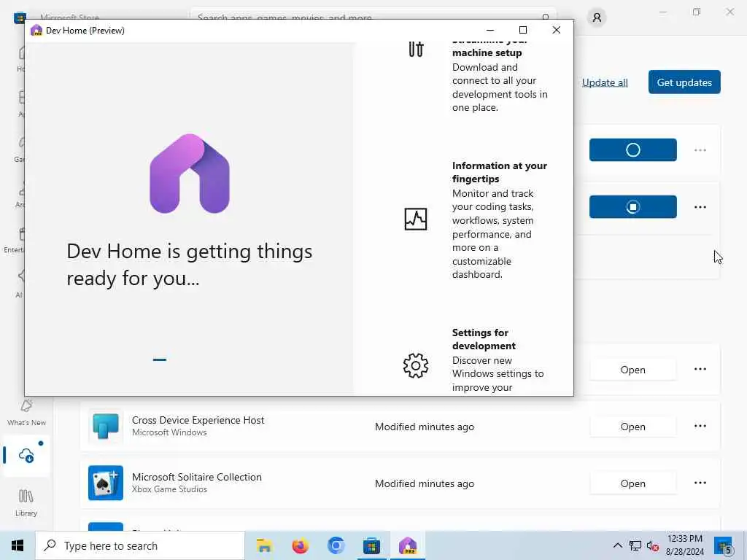Click 'Settings for development' heading
The width and height of the screenshot is (747, 560).
(x=484, y=339)
